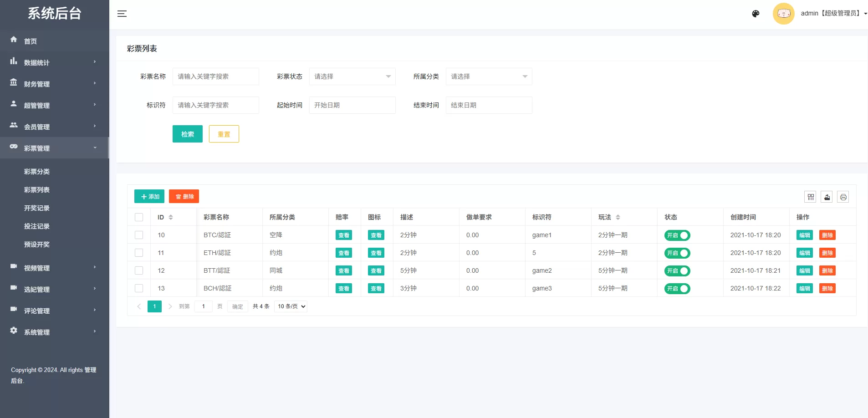Viewport: 868px width, 418px height.
Task: Disable the 开启 status toggle for BTC/認証
Action: (678, 235)
